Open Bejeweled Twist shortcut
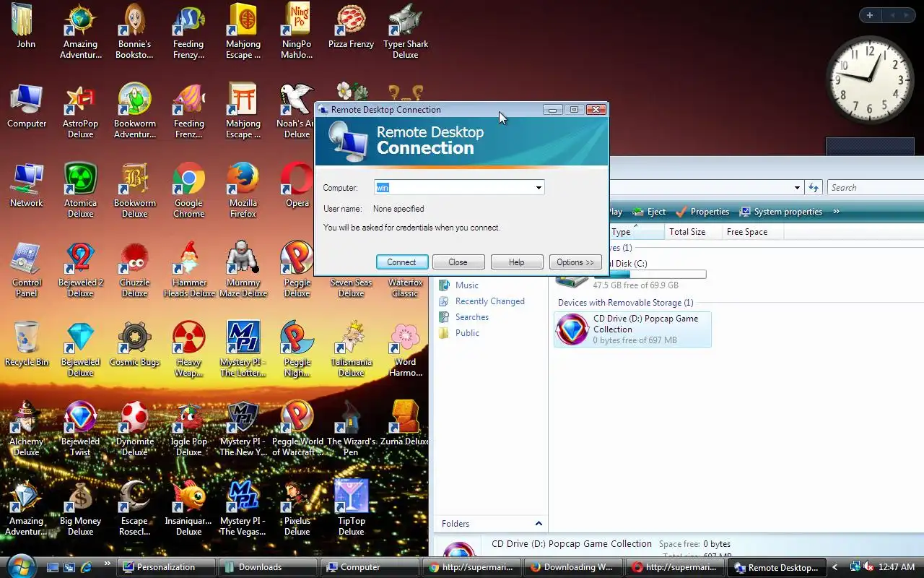Viewport: 924px width, 578px height. (80, 429)
